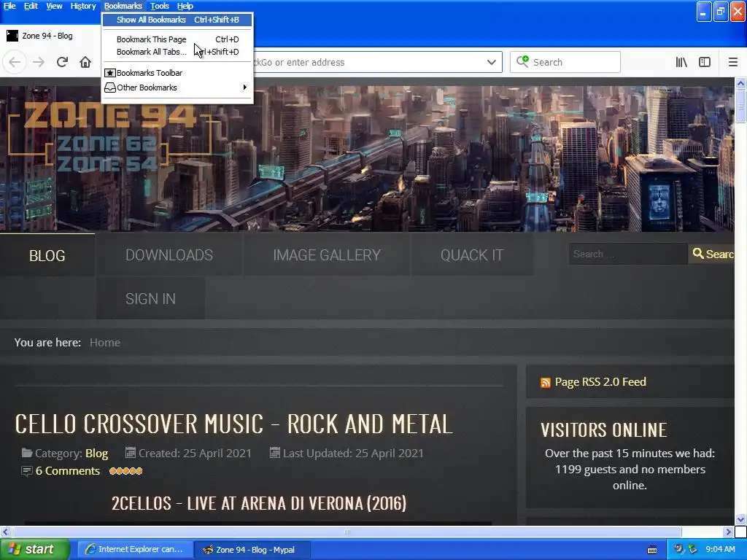Image resolution: width=747 pixels, height=560 pixels.
Task: Choose Bookmark All Tabs
Action: tap(177, 52)
